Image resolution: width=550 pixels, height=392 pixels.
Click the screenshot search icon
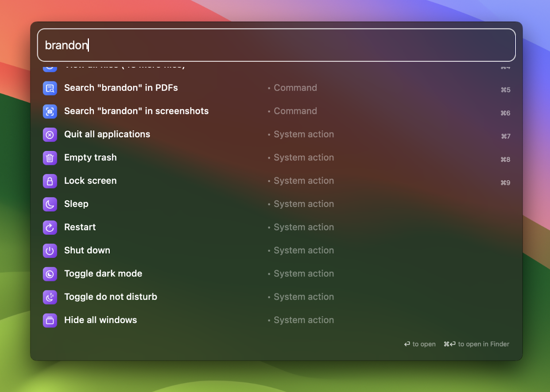pos(50,111)
